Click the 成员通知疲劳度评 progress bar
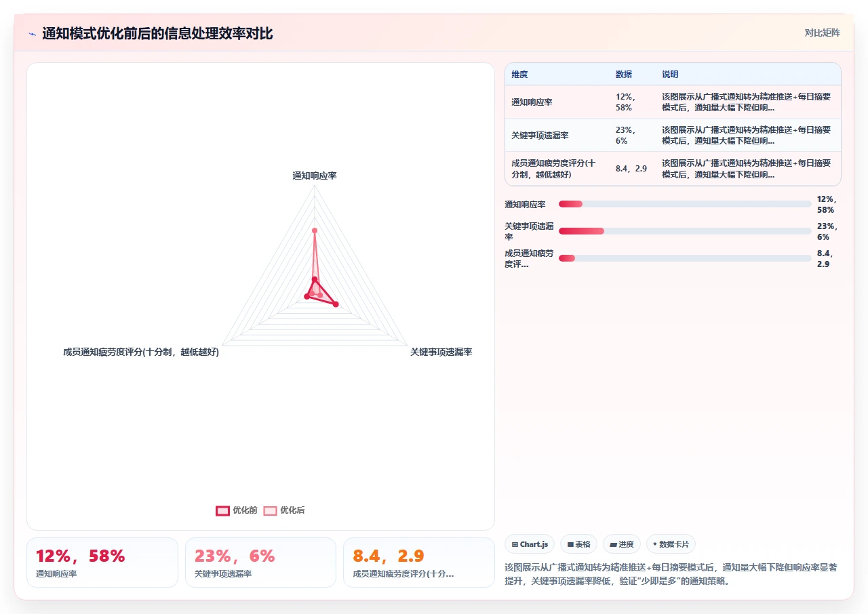The image size is (868, 614). [x=685, y=258]
